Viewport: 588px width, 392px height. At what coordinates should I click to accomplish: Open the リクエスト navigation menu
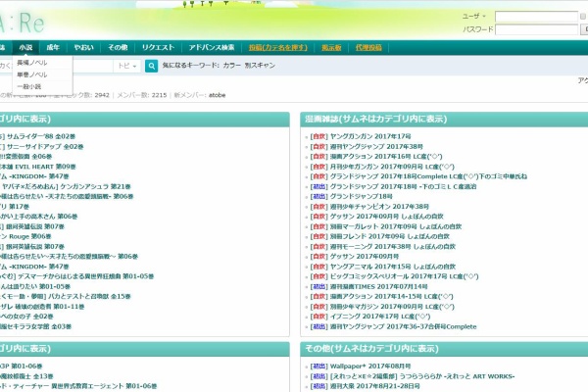[158, 48]
